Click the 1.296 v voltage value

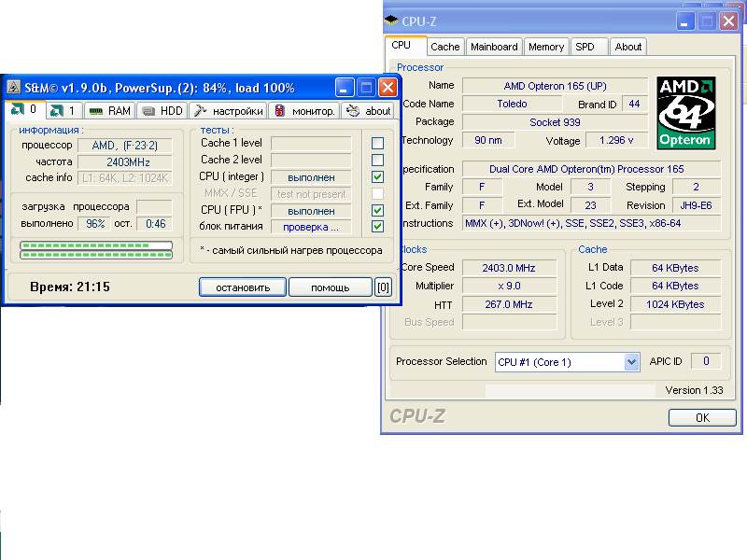[x=616, y=140]
